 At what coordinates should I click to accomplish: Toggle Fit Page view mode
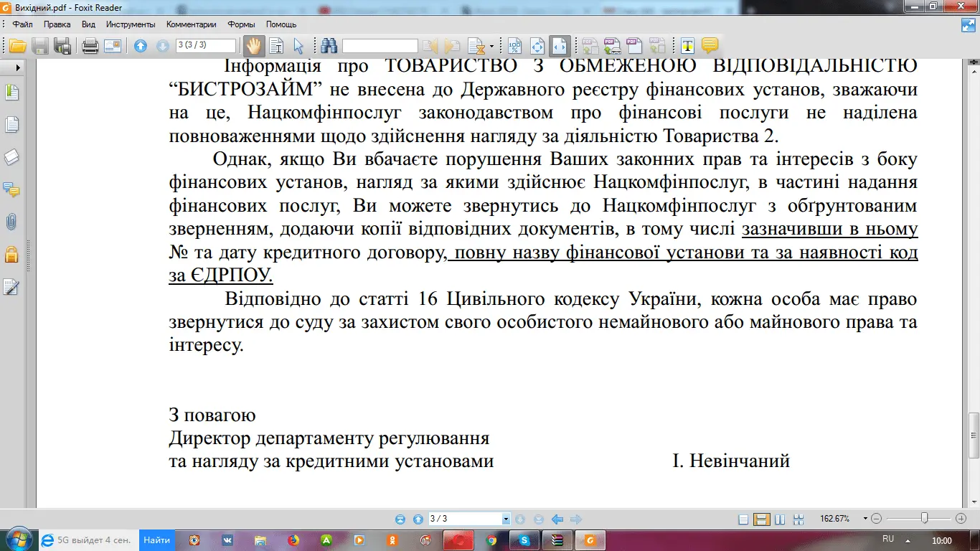click(x=537, y=46)
